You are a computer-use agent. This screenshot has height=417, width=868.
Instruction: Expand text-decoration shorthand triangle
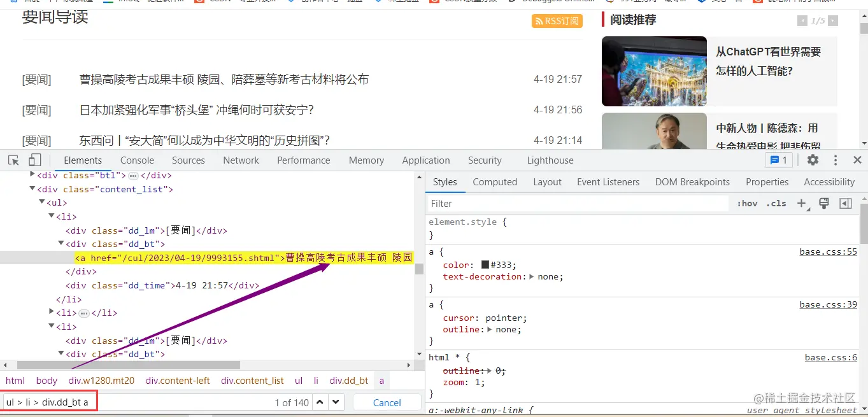[x=532, y=277]
